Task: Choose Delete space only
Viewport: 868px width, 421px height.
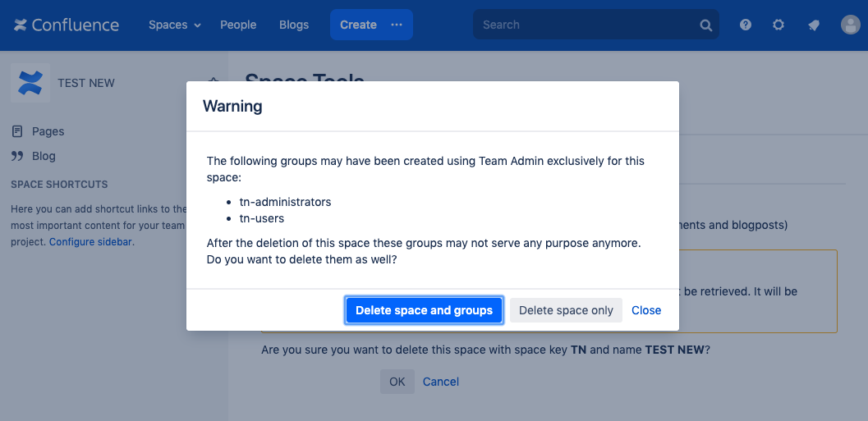Action: pos(566,310)
